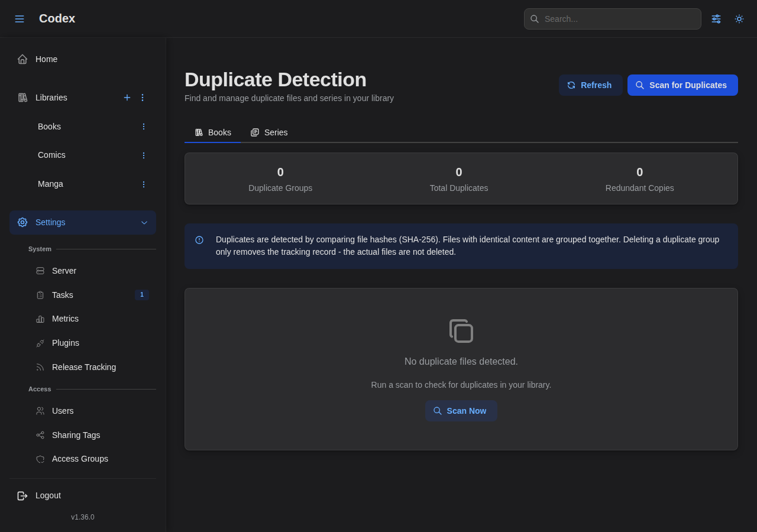
Task: Collapse the Settings section chevron
Action: pos(144,223)
